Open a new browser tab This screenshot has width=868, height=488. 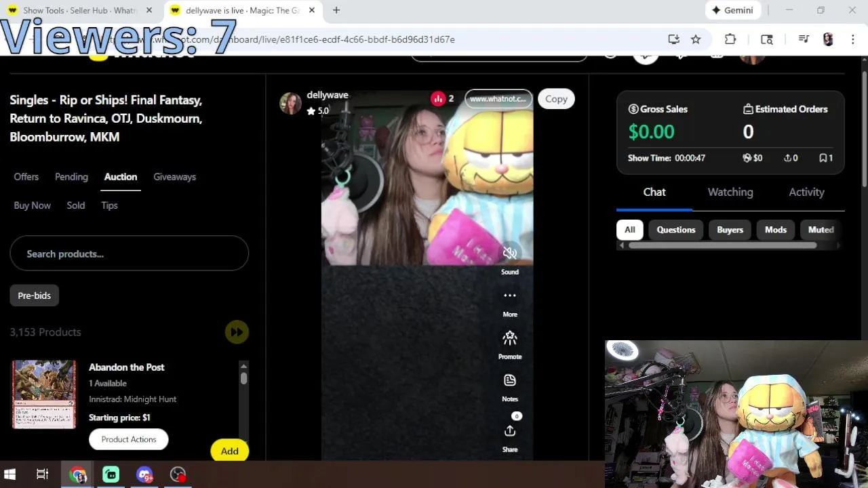point(336,10)
